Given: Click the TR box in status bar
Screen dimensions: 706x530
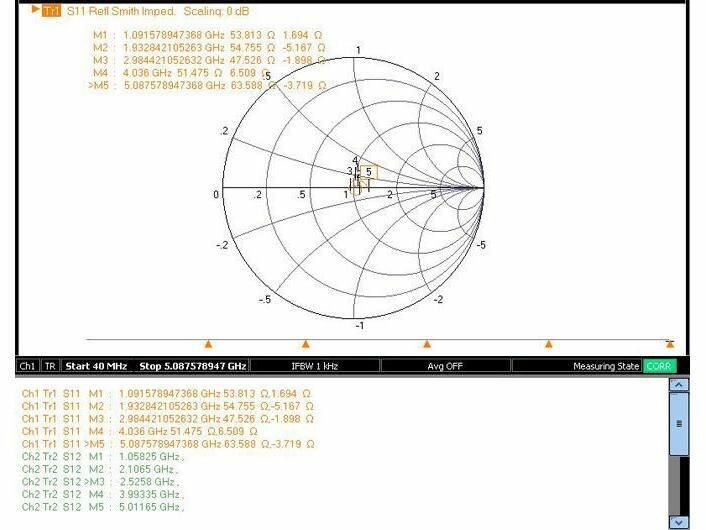Looking at the screenshot, I should [x=50, y=366].
